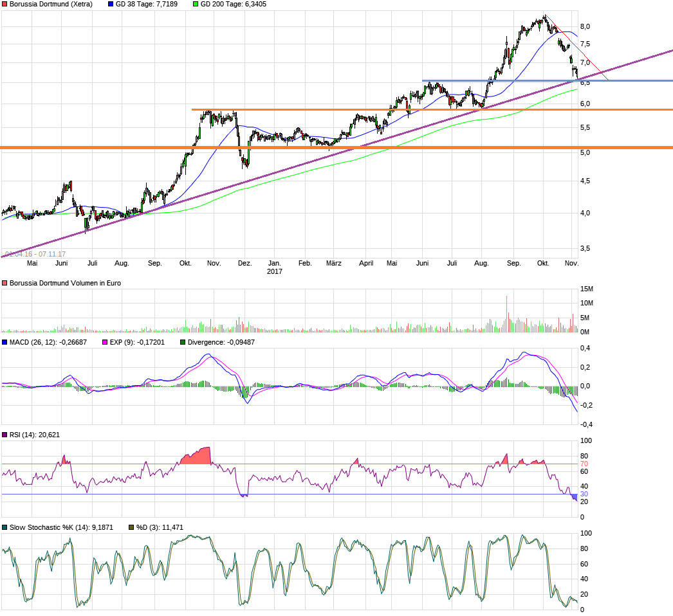Click the 10M volume axis label
Image resolution: width=673 pixels, height=616 pixels.
[587, 303]
